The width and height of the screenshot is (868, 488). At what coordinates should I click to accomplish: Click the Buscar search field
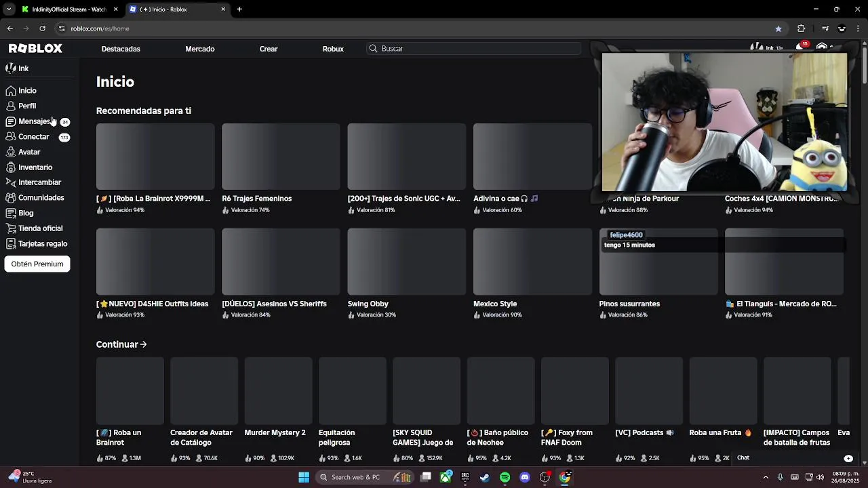click(x=474, y=49)
